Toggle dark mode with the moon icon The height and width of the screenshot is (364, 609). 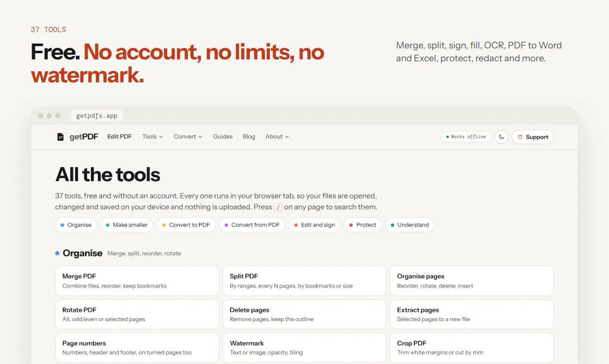501,137
